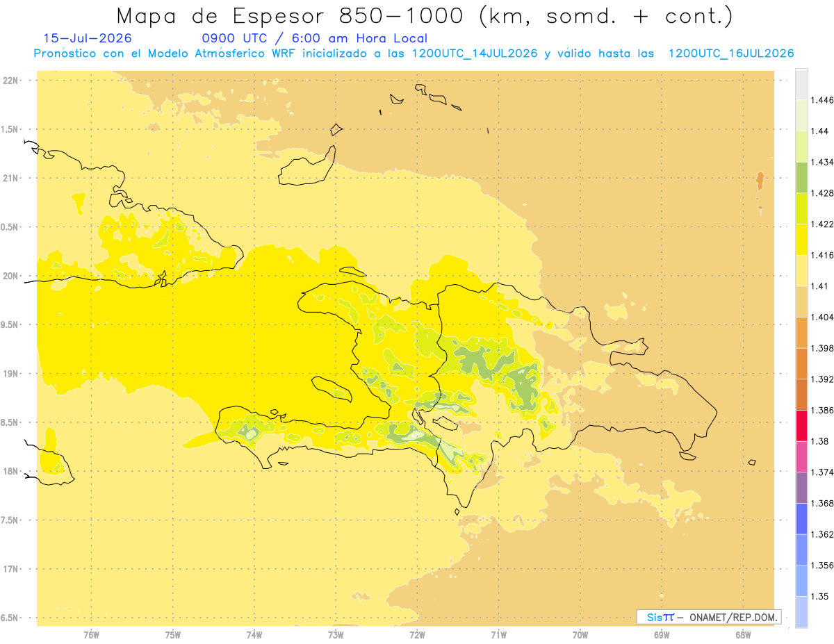
Task: Click the '1.392' colorbar value
Action: click(x=823, y=379)
